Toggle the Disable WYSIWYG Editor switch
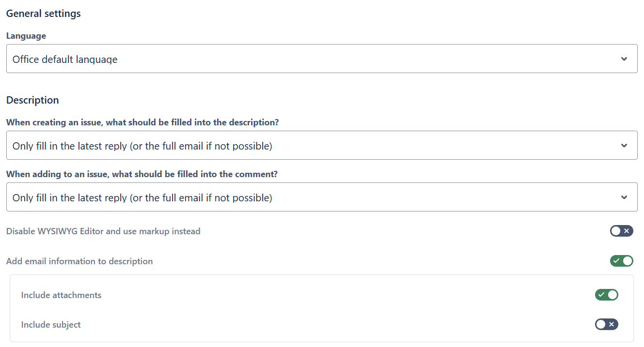 [621, 231]
